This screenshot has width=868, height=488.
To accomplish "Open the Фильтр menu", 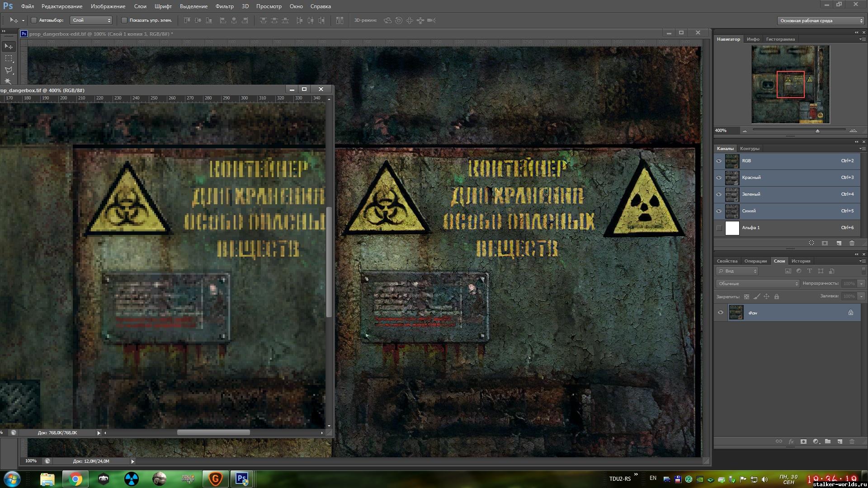I will coord(225,6).
